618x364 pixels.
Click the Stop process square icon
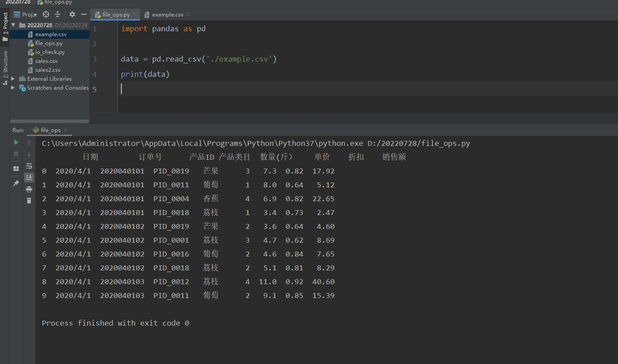[16, 154]
